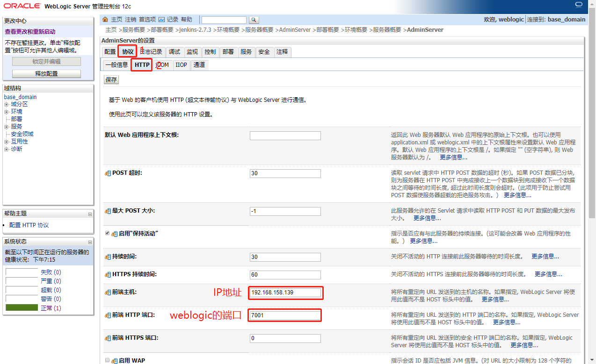Collapse the 系统状态 panel
Image resolution: width=596 pixels, height=364 pixels.
click(x=90, y=242)
